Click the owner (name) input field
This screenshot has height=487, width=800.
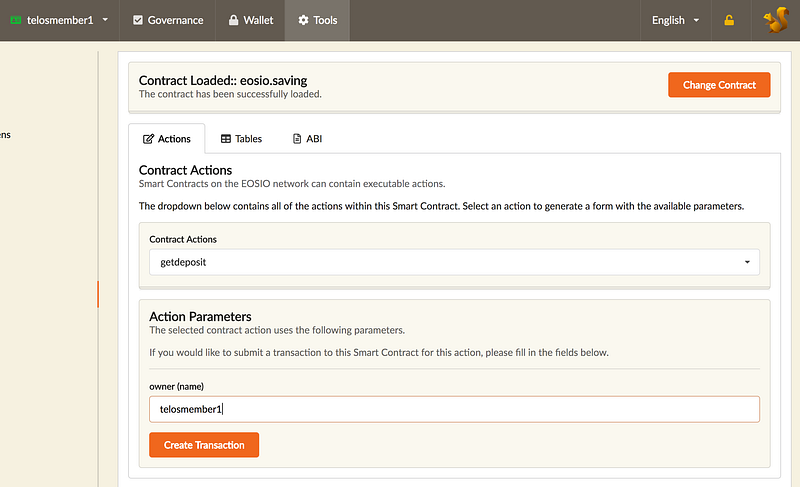(x=454, y=409)
